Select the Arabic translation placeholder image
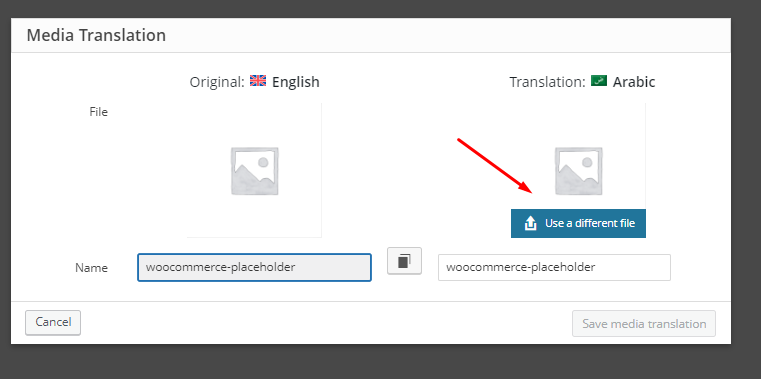The height and width of the screenshot is (379, 761). click(x=579, y=171)
